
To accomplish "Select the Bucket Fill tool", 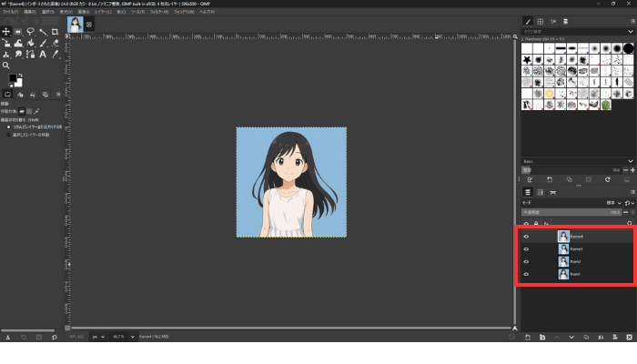I will tap(30, 43).
